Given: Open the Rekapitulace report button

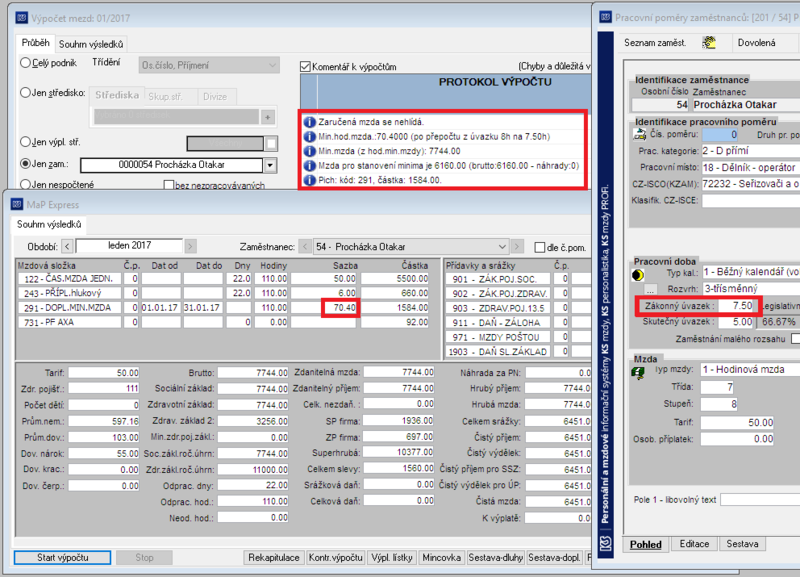Looking at the screenshot, I should pos(274,558).
